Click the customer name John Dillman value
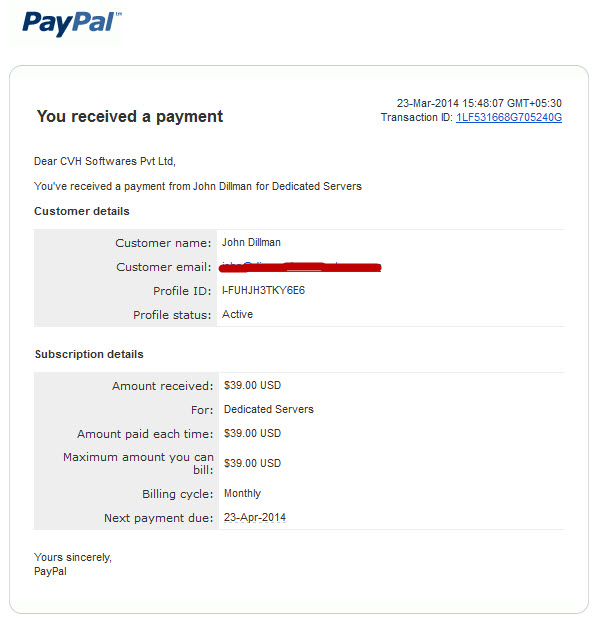This screenshot has height=620, width=607. (x=251, y=242)
